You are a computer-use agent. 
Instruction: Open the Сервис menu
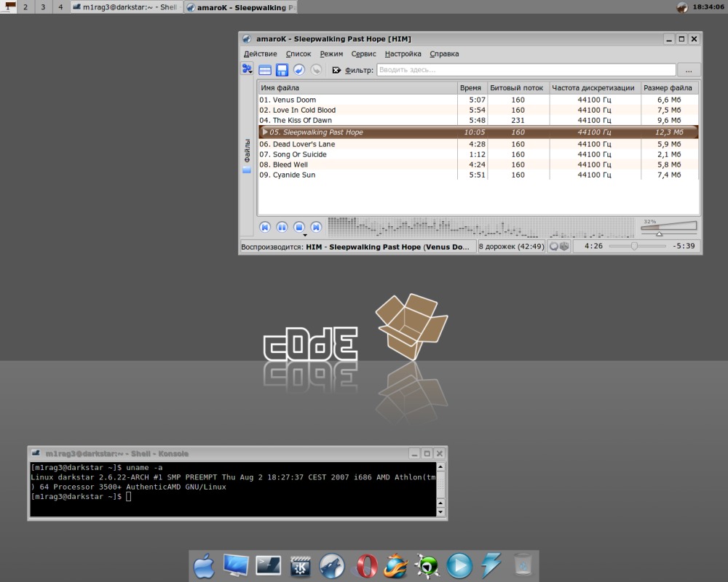(363, 54)
